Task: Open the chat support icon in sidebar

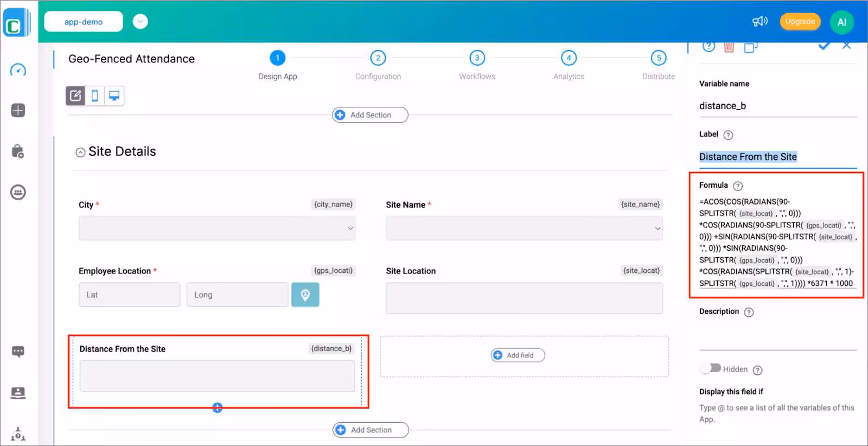Action: click(18, 352)
